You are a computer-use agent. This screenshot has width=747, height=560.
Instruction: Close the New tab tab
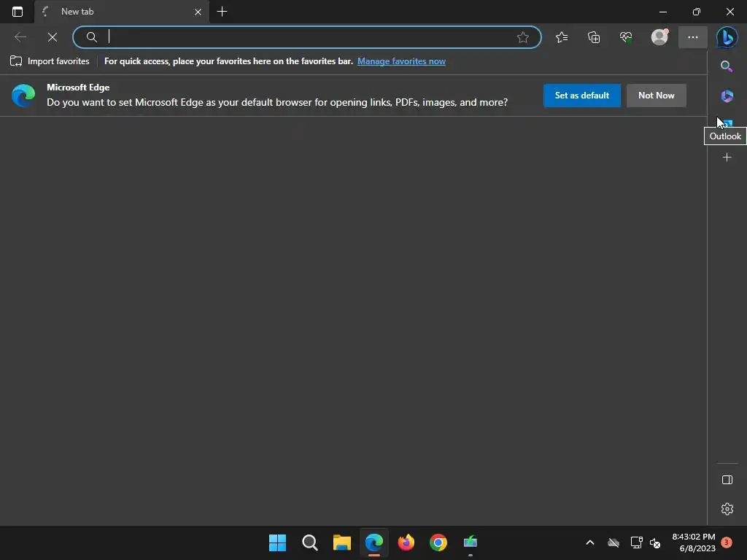click(198, 12)
